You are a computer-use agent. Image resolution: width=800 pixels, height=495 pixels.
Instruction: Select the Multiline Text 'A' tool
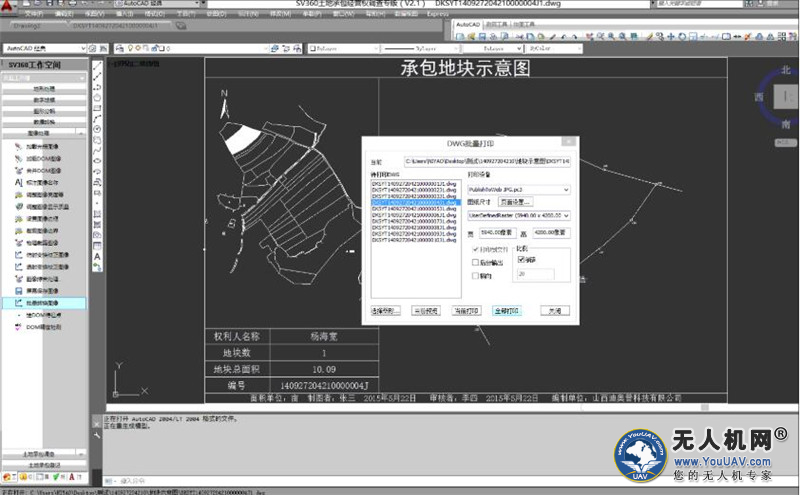point(97,256)
